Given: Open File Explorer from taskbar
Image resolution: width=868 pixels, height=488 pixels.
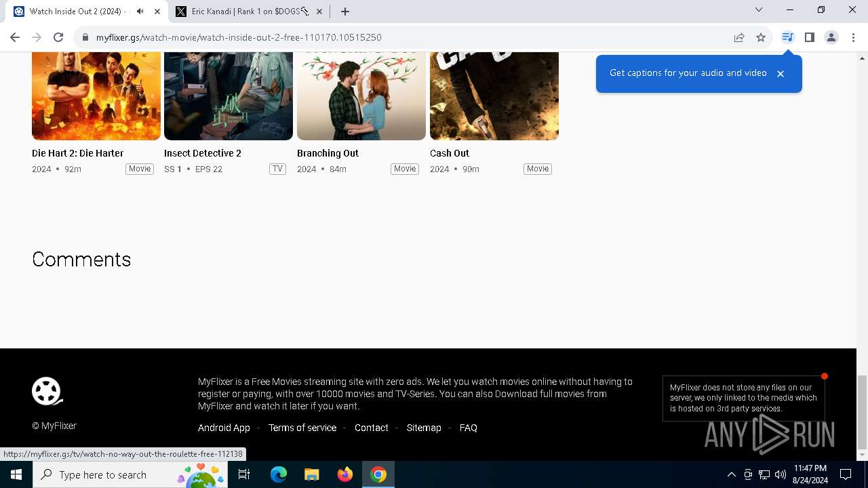Looking at the screenshot, I should click(312, 474).
